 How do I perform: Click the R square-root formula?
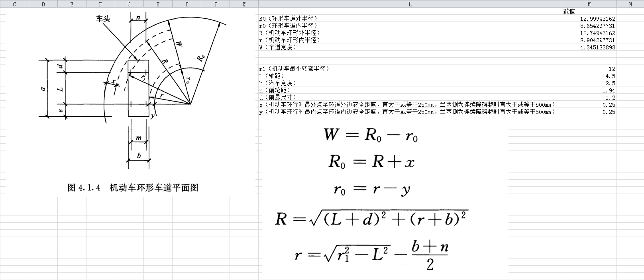(371, 218)
